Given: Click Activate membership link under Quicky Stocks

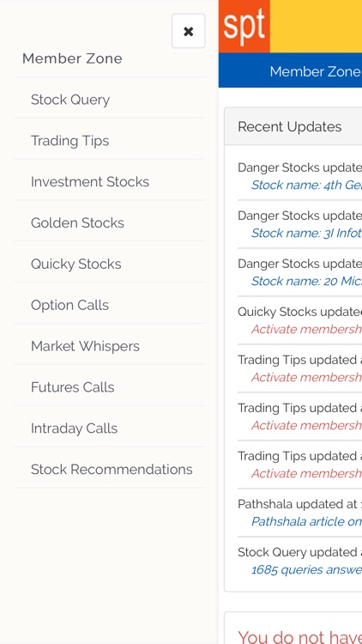Looking at the screenshot, I should pyautogui.click(x=306, y=330).
